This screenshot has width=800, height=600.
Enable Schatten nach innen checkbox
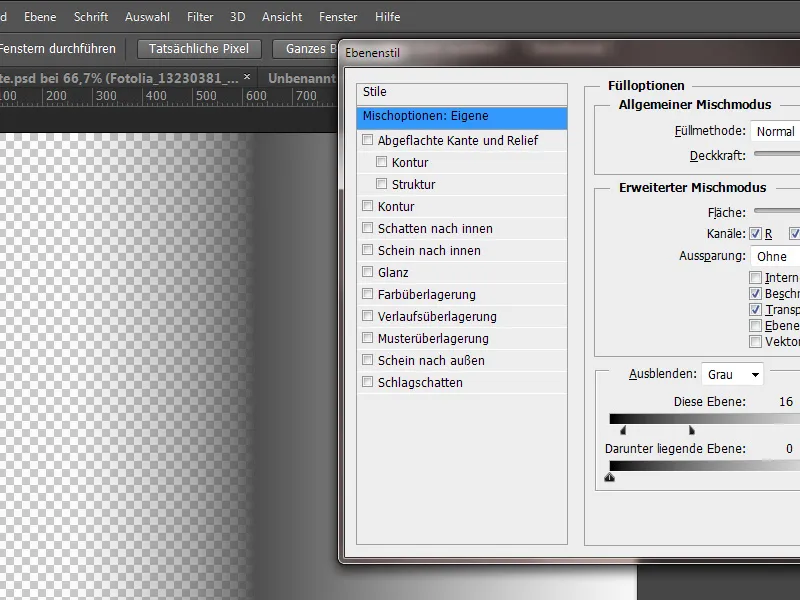click(x=367, y=228)
